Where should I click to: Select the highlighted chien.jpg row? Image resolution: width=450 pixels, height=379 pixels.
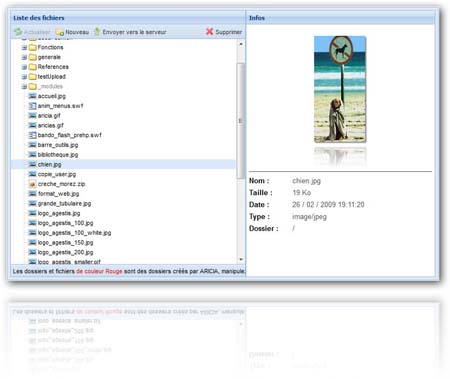click(x=123, y=164)
